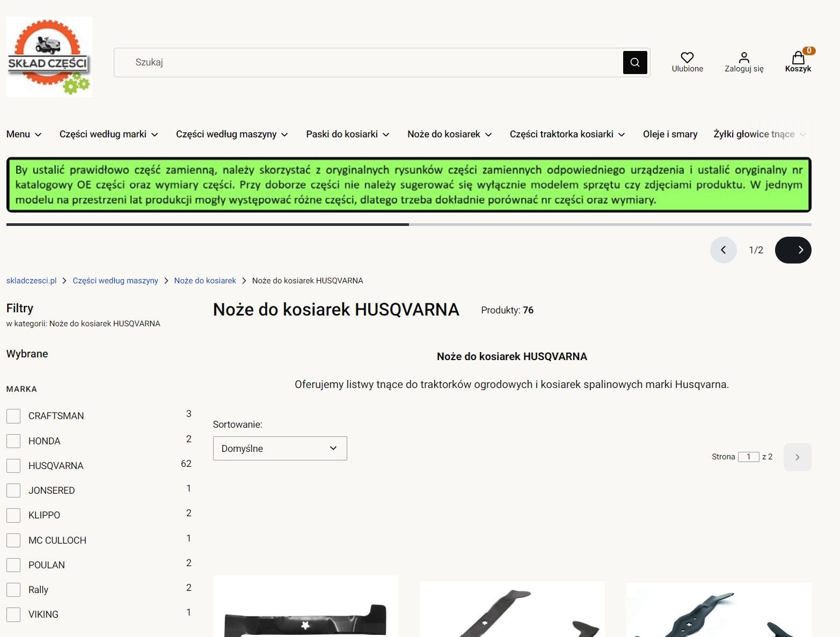The image size is (840, 637).
Task: Expand the Części według marki menu
Action: click(x=108, y=134)
